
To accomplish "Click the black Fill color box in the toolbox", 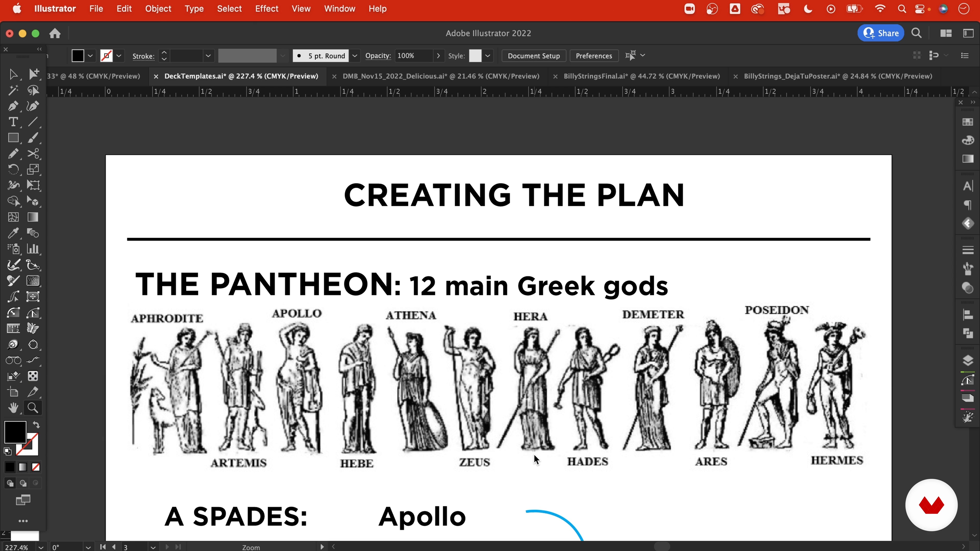I will 15,432.
